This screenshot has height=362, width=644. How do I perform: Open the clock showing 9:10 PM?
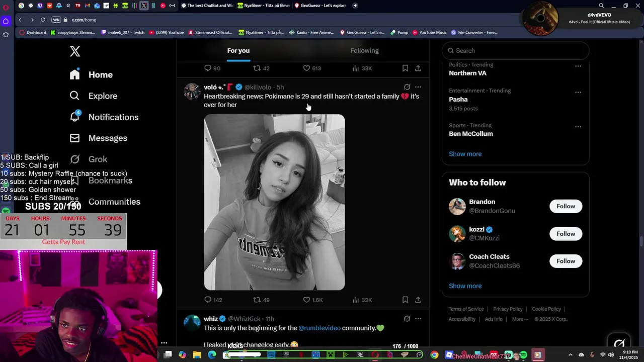pyautogui.click(x=630, y=355)
